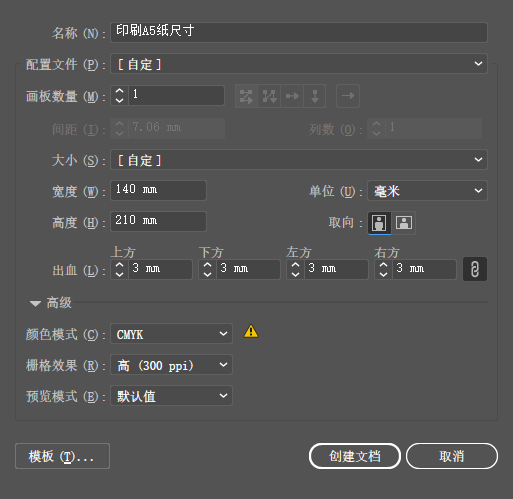Open the 单位 units dropdown showing 毫米
The width and height of the screenshot is (513, 499).
427,191
